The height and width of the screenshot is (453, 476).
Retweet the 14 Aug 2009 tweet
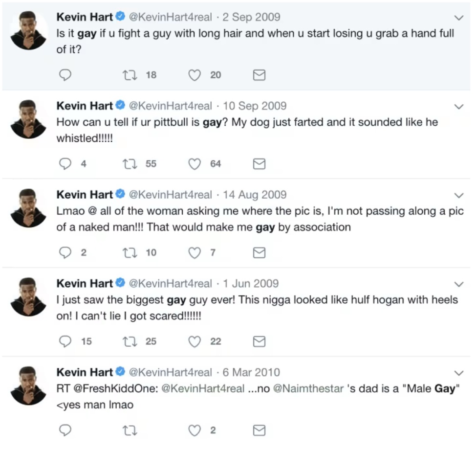click(129, 253)
